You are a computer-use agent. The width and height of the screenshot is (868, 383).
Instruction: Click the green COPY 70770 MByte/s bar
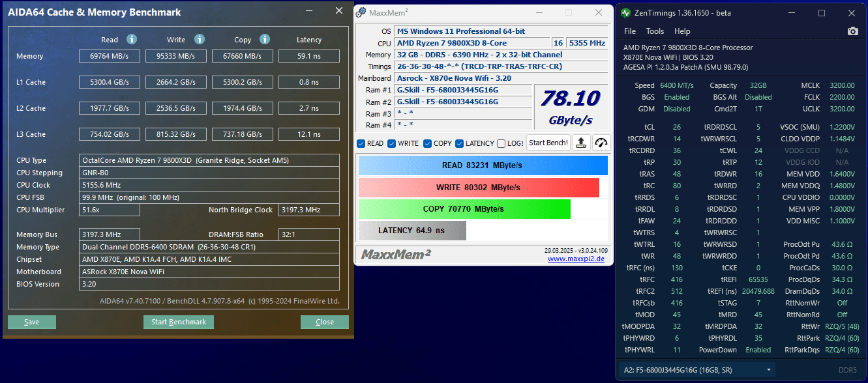click(x=464, y=209)
